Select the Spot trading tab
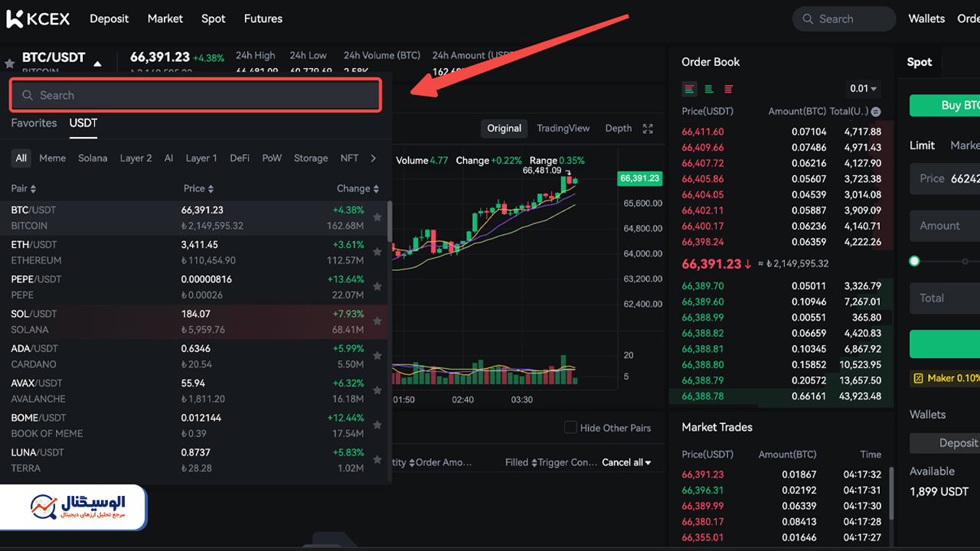This screenshot has width=980, height=551. pos(920,63)
